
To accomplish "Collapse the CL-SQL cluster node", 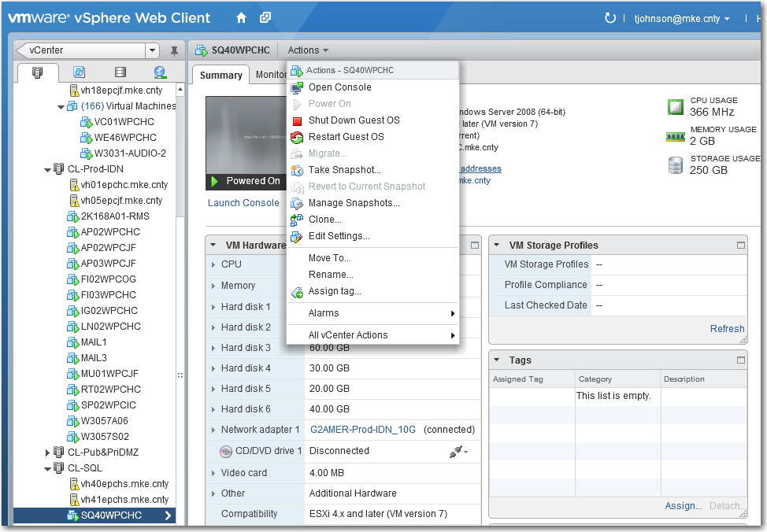I will pyautogui.click(x=47, y=469).
